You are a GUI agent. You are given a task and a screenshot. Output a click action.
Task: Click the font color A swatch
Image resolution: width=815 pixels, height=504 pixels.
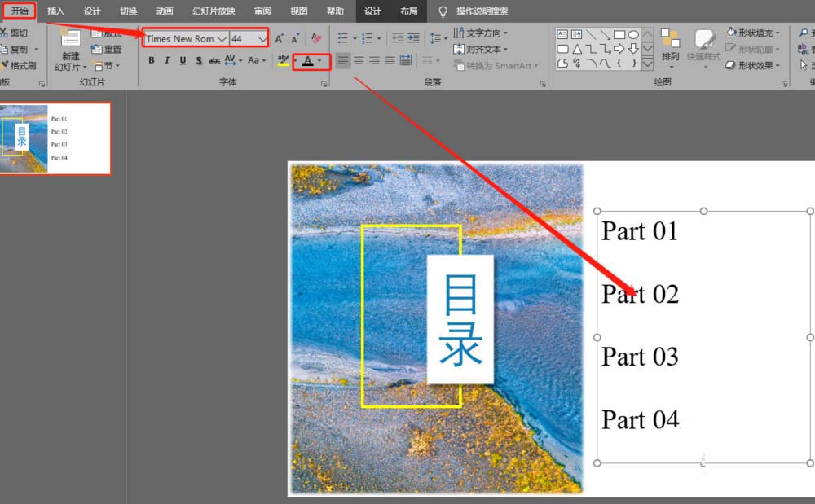click(308, 61)
